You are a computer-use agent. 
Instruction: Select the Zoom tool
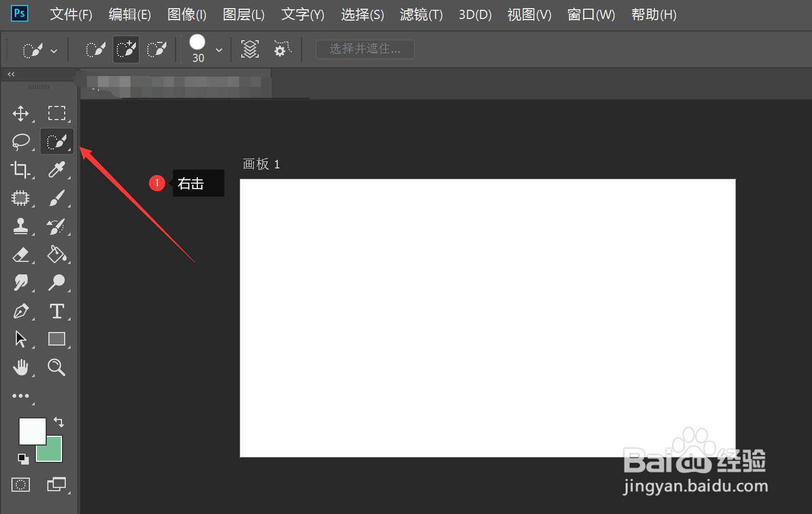coord(57,367)
